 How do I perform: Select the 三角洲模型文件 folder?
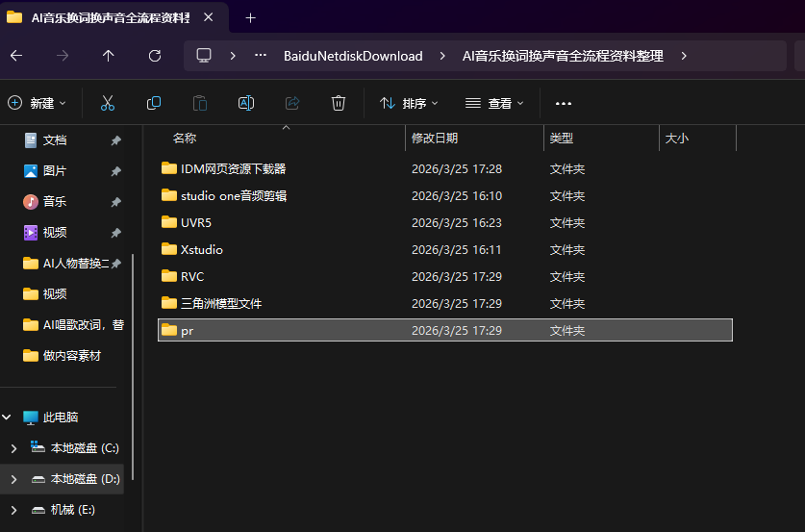pos(221,303)
